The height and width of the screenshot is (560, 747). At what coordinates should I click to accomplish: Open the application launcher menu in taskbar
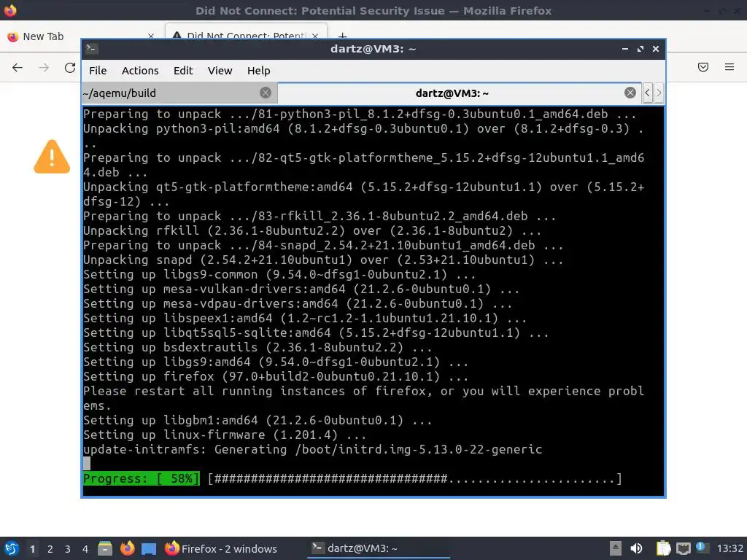(x=12, y=548)
